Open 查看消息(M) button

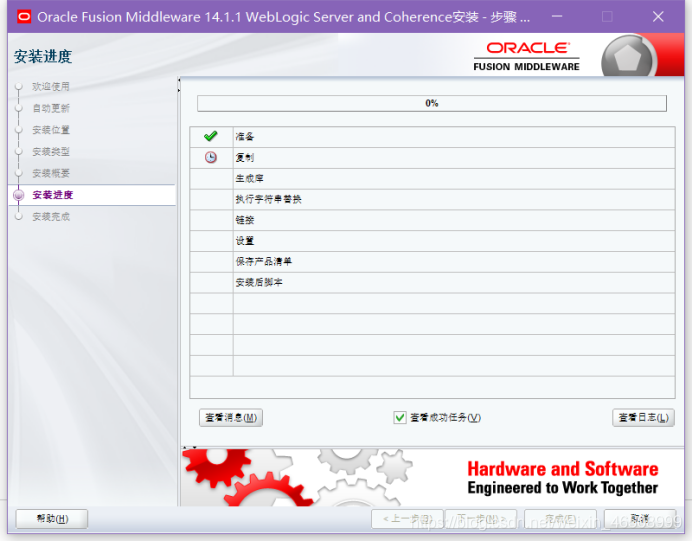pos(231,417)
